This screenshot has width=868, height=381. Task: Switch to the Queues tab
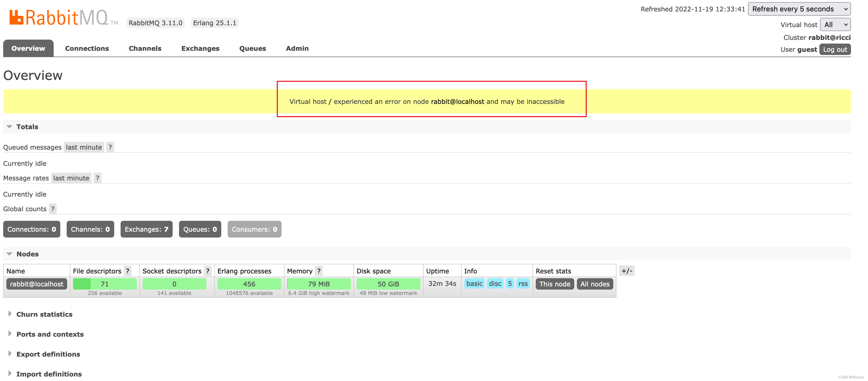coord(253,48)
